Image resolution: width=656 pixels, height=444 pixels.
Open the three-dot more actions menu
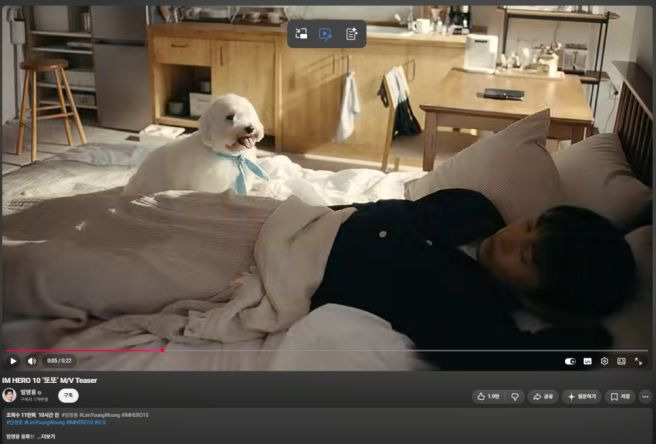pyautogui.click(x=645, y=396)
